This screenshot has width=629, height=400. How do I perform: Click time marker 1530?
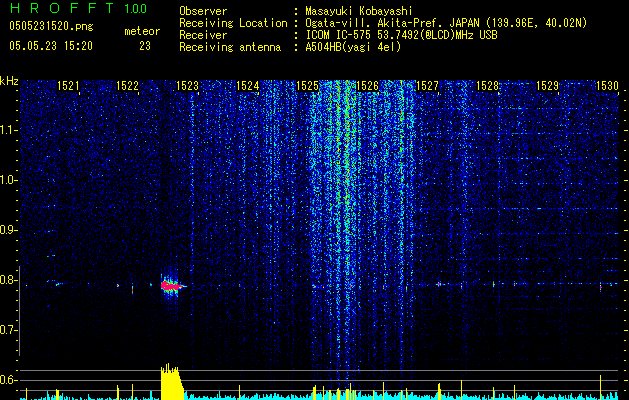tap(607, 86)
